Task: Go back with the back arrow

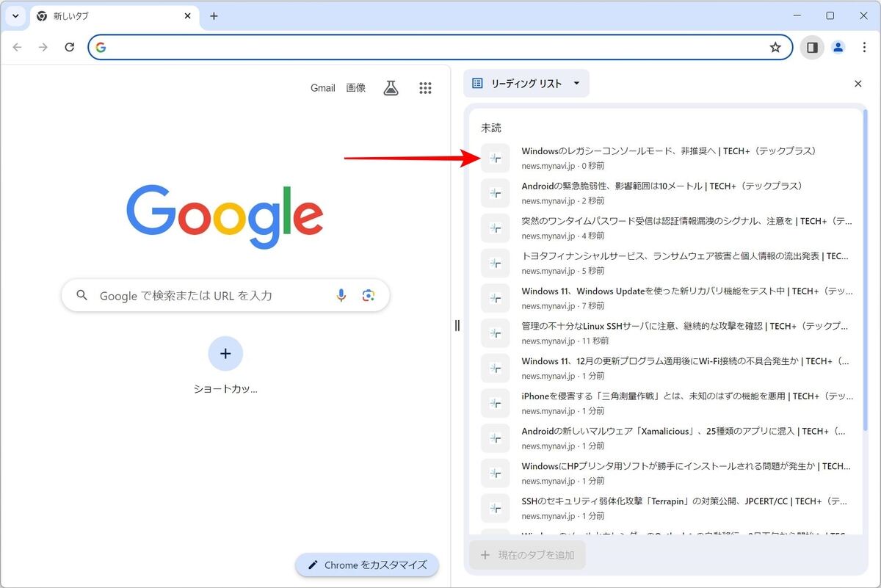Action: click(x=18, y=47)
